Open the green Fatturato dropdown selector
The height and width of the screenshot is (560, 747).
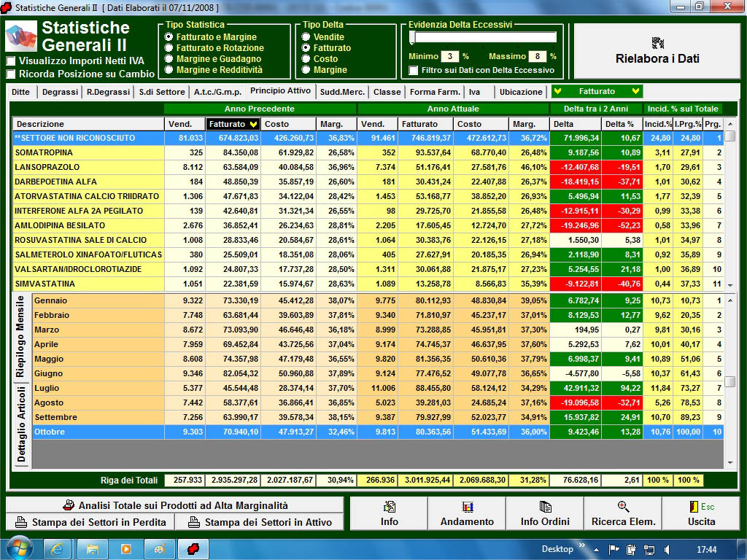(597, 92)
